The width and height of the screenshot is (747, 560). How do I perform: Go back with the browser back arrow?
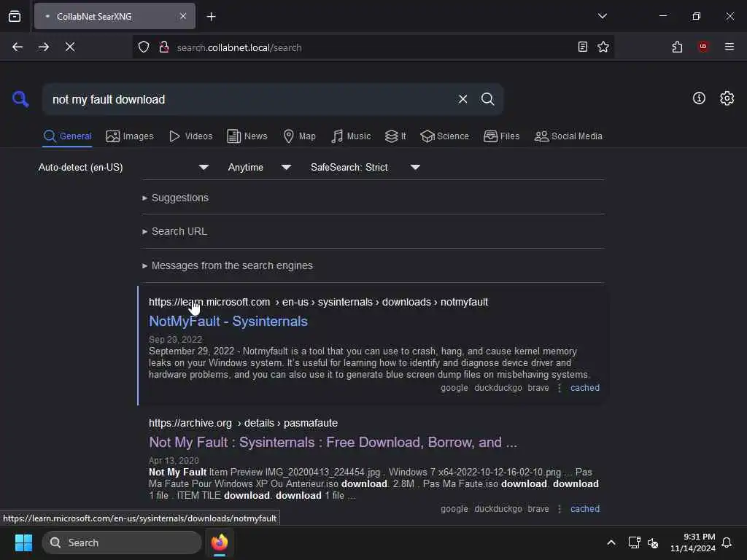coord(18,47)
